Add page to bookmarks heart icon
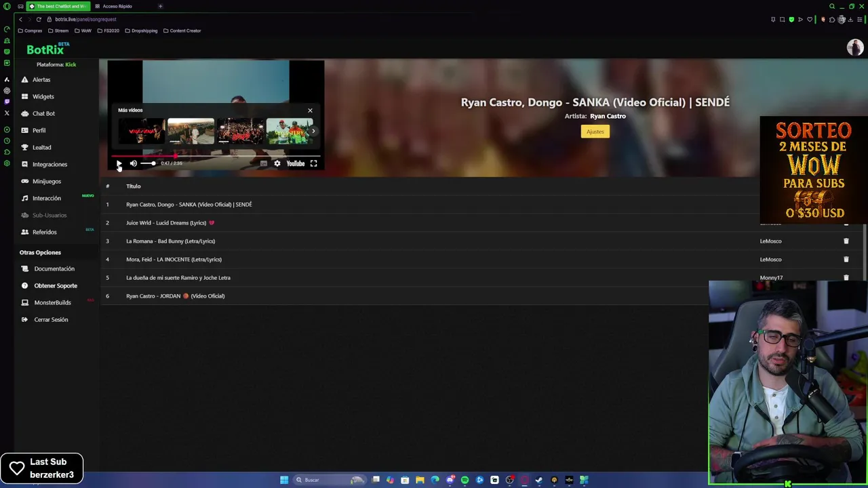 (x=809, y=19)
